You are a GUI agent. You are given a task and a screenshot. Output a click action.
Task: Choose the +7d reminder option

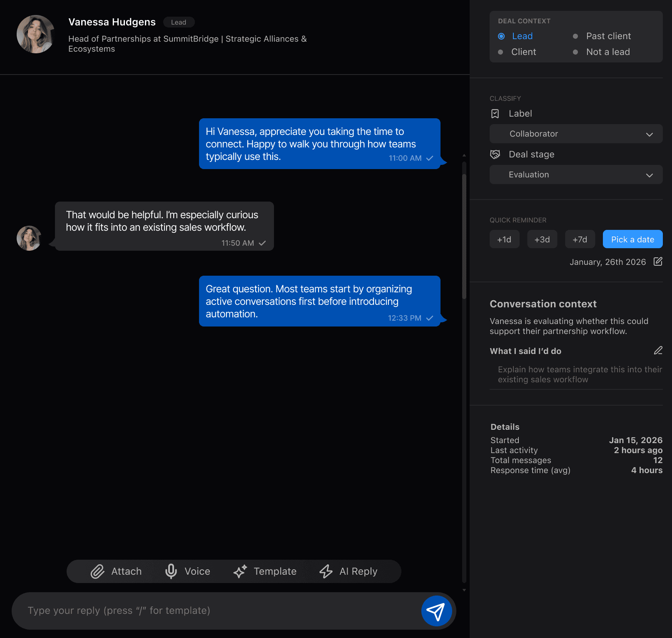click(580, 239)
